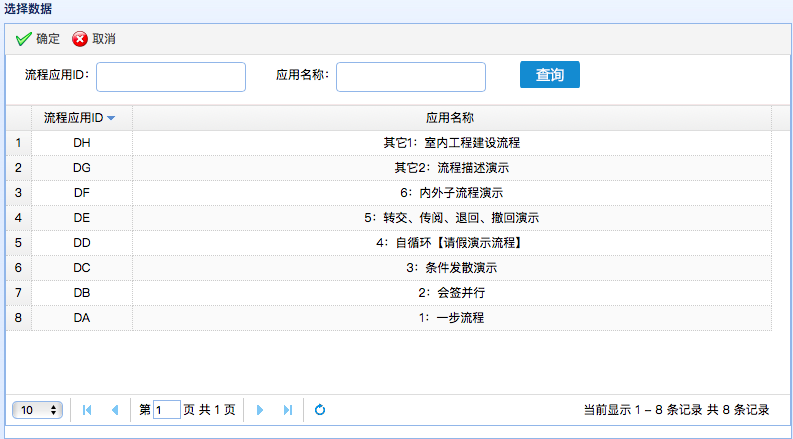Click the 应用名称 column header
This screenshot has width=793, height=439.
point(452,118)
